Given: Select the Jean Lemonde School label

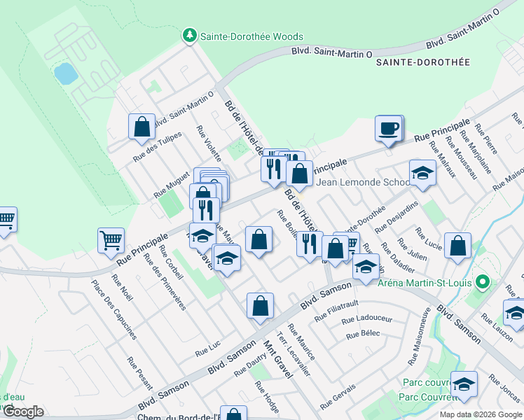Looking at the screenshot, I should point(363,182).
